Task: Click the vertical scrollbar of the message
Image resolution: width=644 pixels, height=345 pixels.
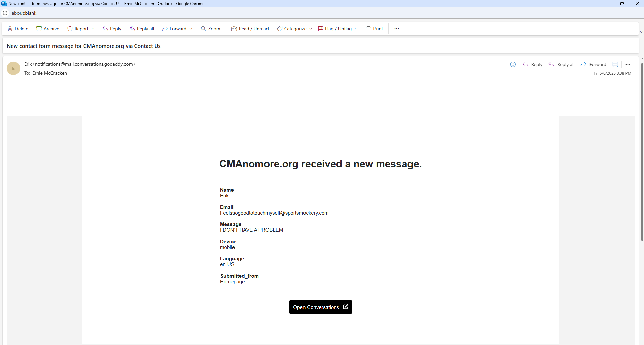Action: pos(642,152)
